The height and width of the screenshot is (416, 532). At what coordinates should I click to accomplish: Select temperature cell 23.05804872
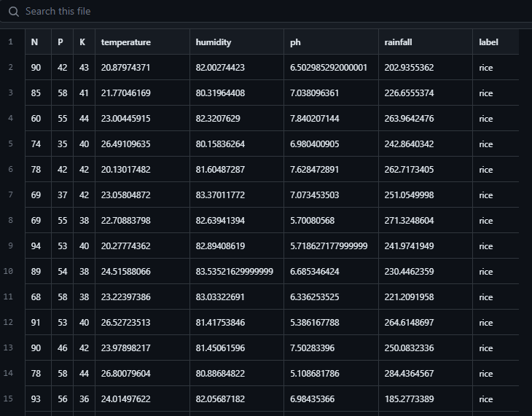pyautogui.click(x=143, y=195)
